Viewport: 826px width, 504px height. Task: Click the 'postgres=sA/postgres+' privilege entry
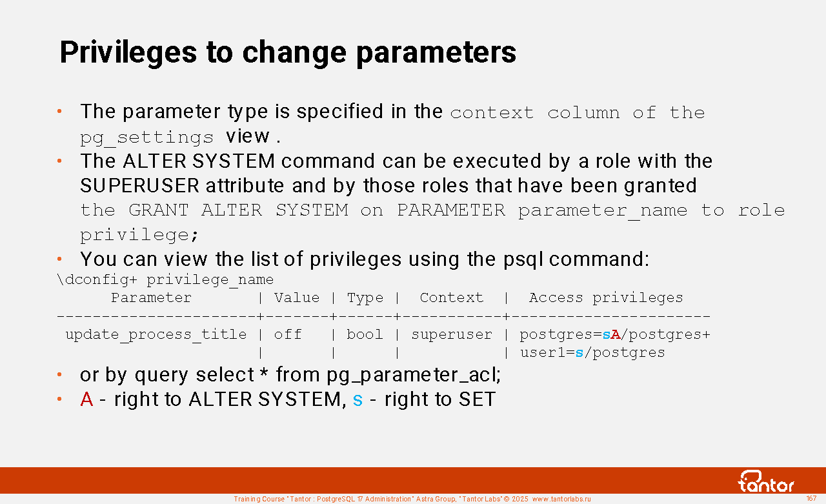pyautogui.click(x=614, y=334)
